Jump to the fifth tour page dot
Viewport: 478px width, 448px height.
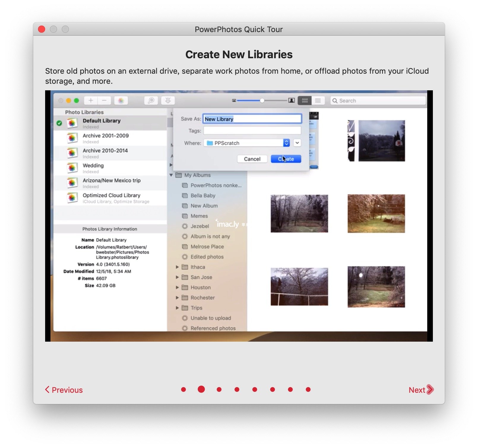tap(255, 389)
